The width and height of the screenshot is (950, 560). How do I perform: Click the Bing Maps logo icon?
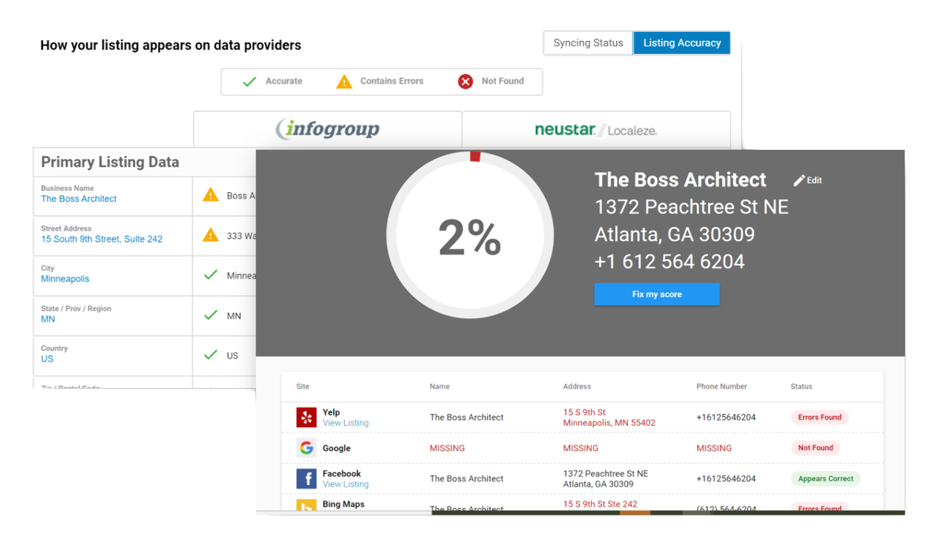tap(307, 507)
